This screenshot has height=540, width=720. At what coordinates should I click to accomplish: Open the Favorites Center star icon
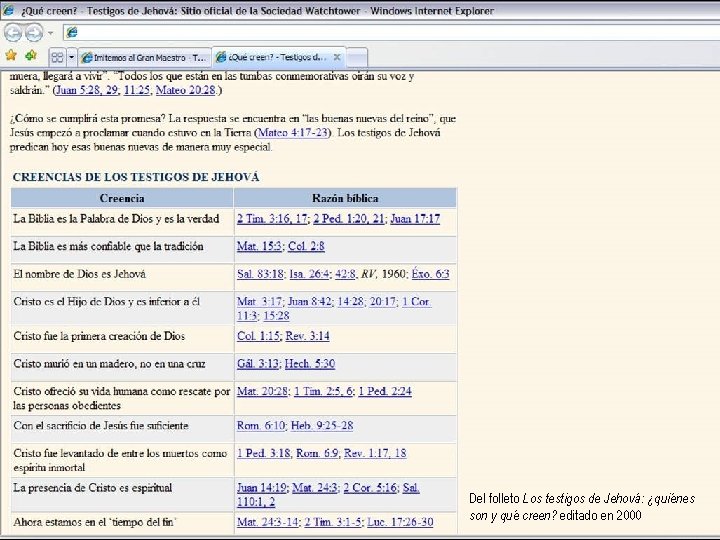(x=11, y=56)
